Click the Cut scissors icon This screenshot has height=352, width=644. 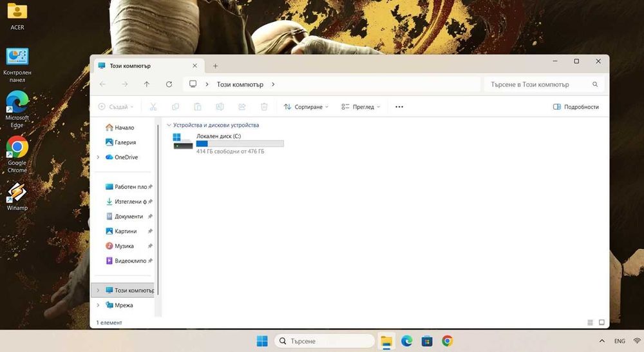pyautogui.click(x=153, y=107)
